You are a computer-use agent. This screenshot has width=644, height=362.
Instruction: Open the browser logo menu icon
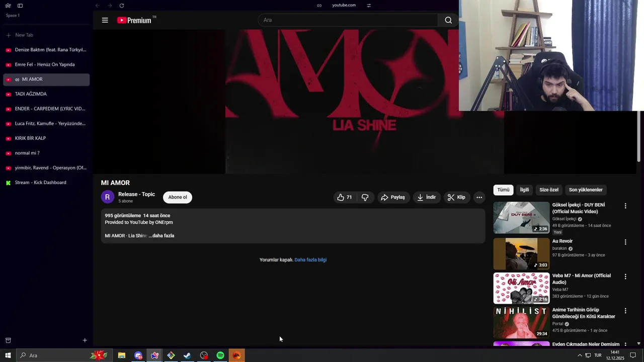click(x=8, y=6)
